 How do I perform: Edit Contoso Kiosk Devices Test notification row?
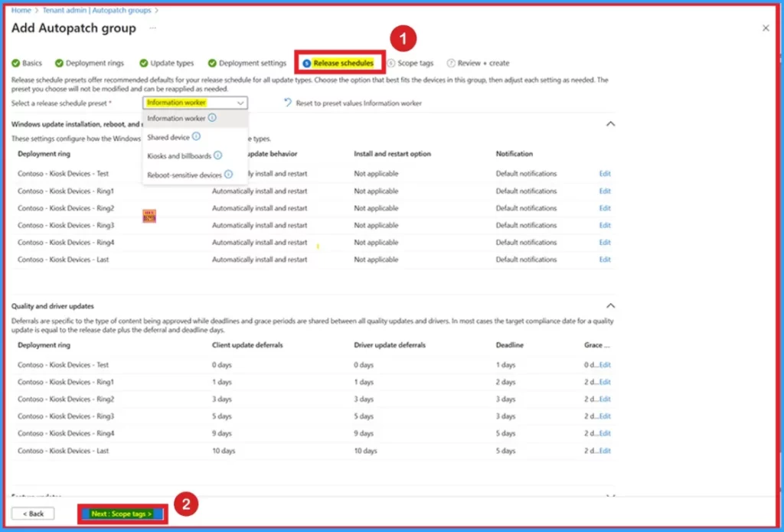pyautogui.click(x=605, y=174)
